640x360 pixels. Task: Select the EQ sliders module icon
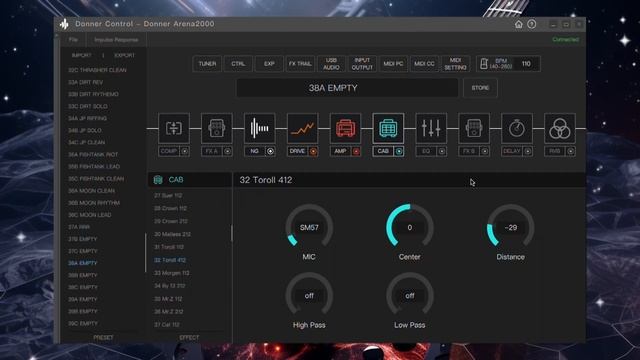coord(431,129)
